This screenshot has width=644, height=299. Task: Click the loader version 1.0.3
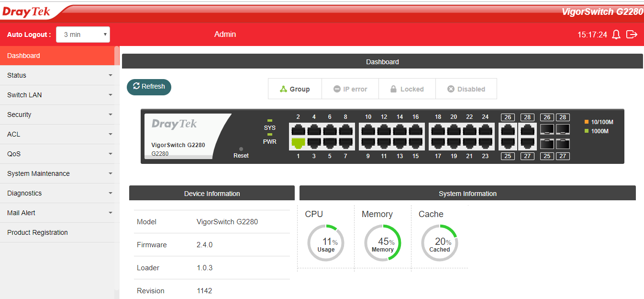click(x=204, y=268)
